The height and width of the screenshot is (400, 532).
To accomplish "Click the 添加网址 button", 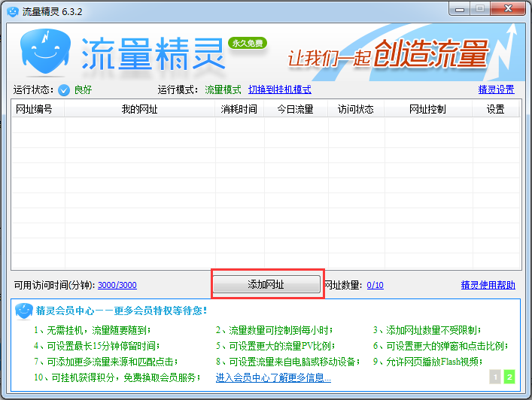I will tap(266, 284).
